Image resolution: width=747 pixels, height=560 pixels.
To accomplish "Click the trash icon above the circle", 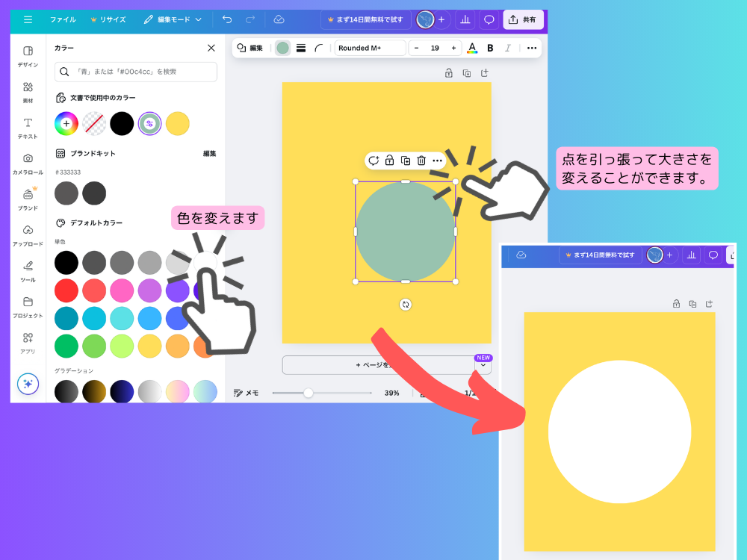I will (x=421, y=161).
